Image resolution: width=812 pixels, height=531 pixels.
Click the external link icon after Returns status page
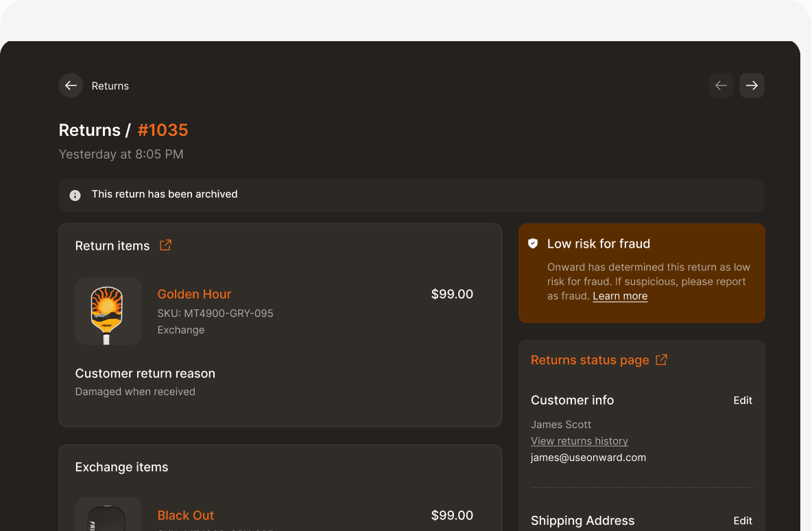point(661,359)
